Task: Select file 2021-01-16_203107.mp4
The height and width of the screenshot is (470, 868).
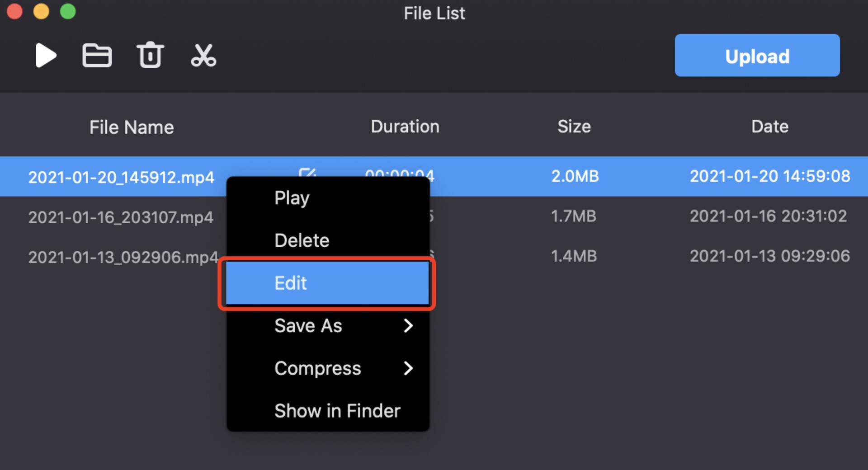Action: [121, 217]
